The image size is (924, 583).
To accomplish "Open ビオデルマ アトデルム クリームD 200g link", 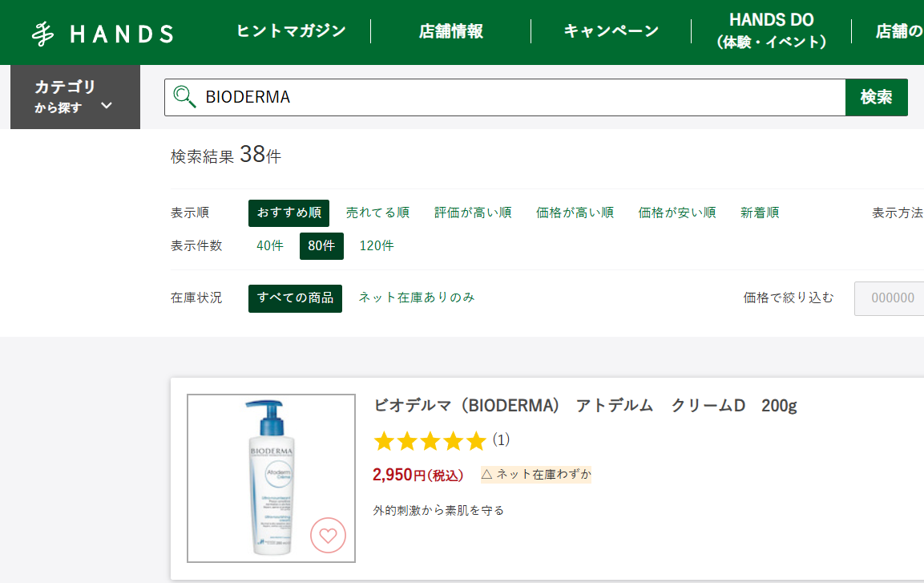I will point(585,406).
